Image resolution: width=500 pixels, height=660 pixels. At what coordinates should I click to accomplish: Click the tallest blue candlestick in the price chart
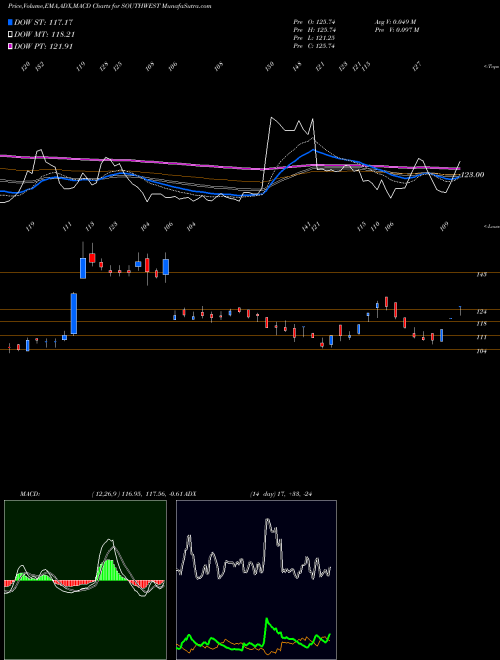[74, 314]
